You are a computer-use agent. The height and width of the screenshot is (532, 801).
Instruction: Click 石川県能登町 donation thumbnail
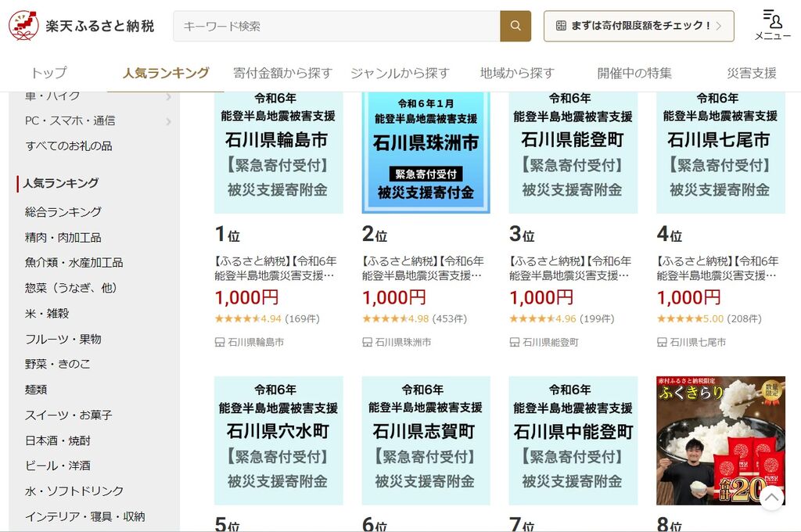tap(573, 153)
